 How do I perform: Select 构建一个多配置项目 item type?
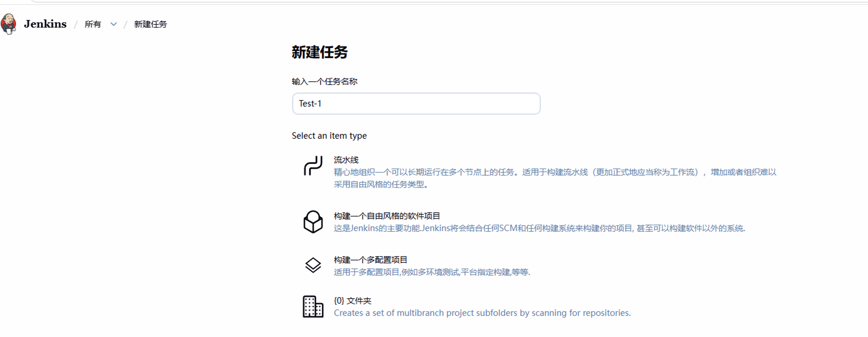370,260
